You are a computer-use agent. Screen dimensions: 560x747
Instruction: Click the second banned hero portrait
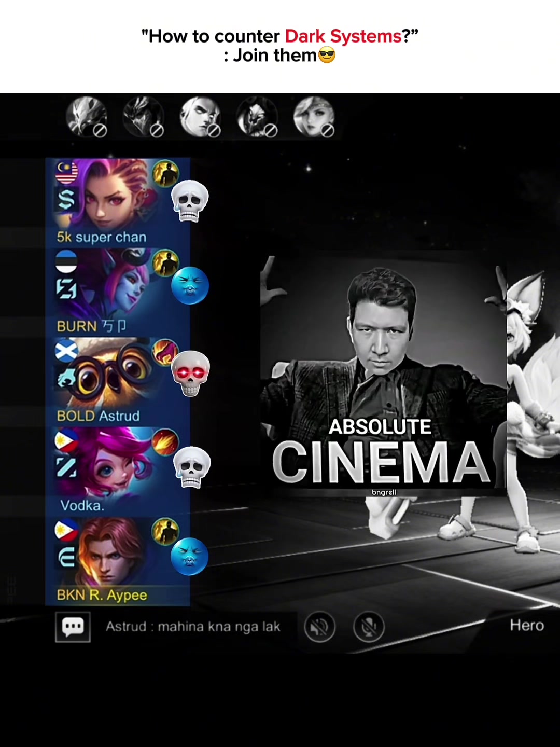(x=144, y=117)
